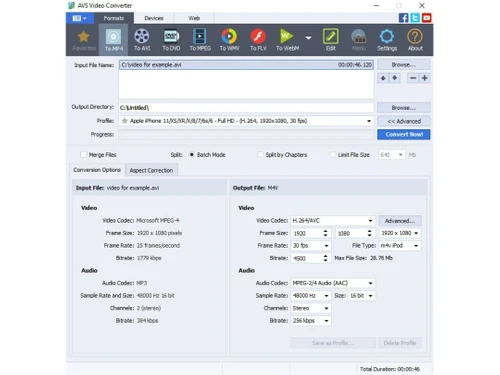Click the video codec Advanced... button
The width and height of the screenshot is (500, 375).
click(400, 221)
